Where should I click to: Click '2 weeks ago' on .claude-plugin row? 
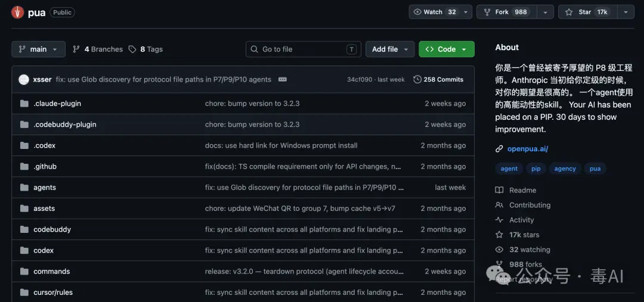(x=445, y=104)
